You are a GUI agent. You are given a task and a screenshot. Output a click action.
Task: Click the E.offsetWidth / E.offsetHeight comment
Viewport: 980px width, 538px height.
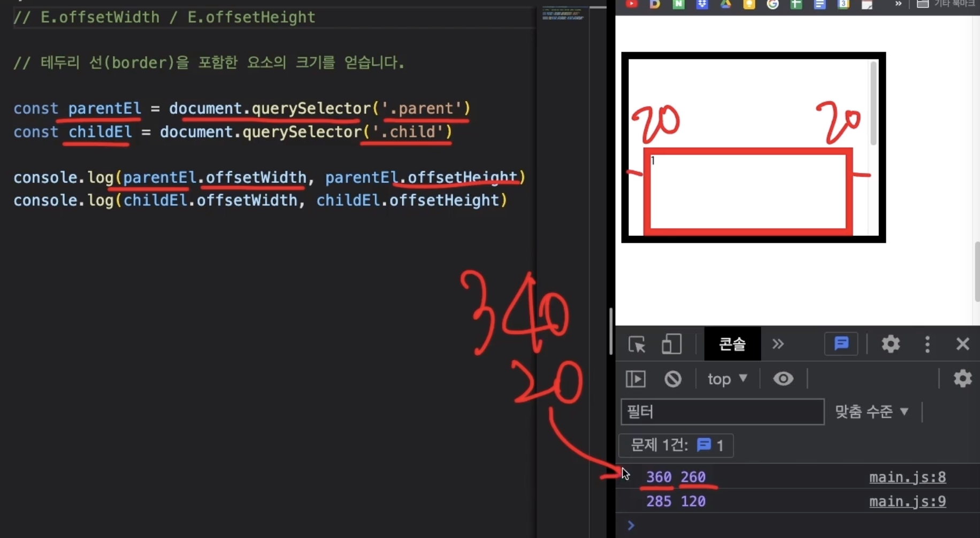[164, 18]
